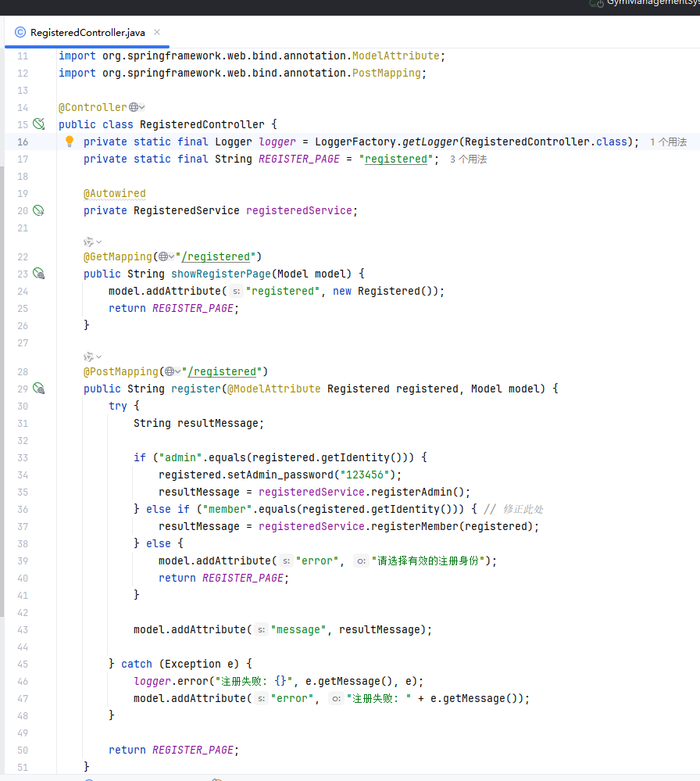Click the "message" string on line 43
Screen dimensions: 700x781
click(298, 629)
